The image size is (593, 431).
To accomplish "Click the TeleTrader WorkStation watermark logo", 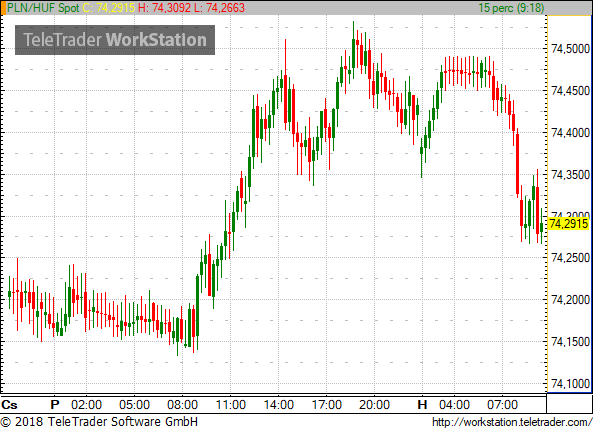I will [115, 40].
